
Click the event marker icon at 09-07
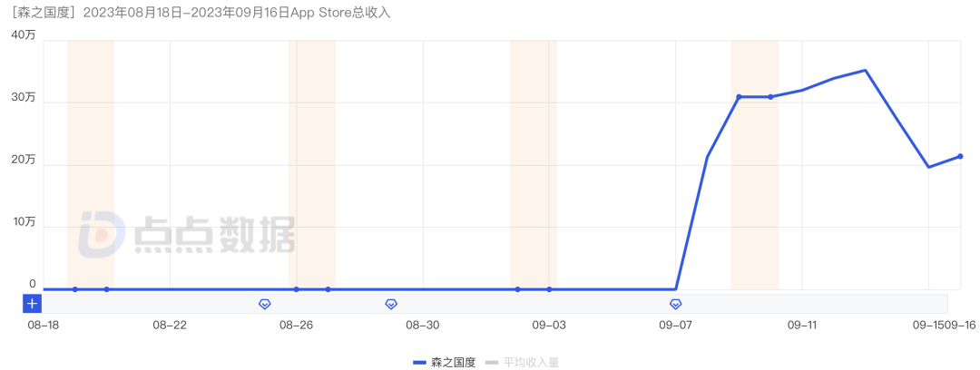(676, 304)
